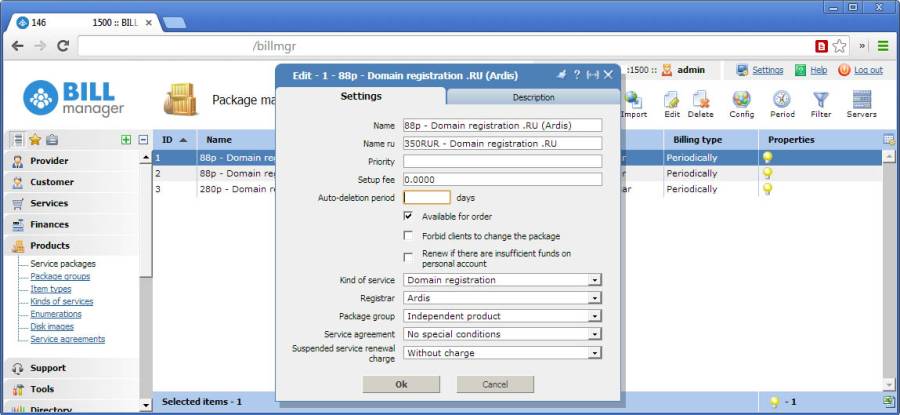
Task: Expand the Provider menu section
Action: [x=72, y=161]
